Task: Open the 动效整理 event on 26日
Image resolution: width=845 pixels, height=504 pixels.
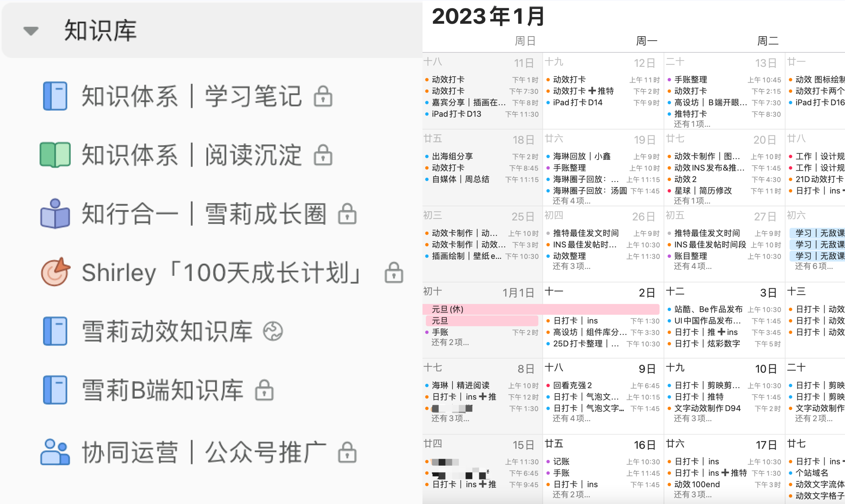Action: [603, 256]
